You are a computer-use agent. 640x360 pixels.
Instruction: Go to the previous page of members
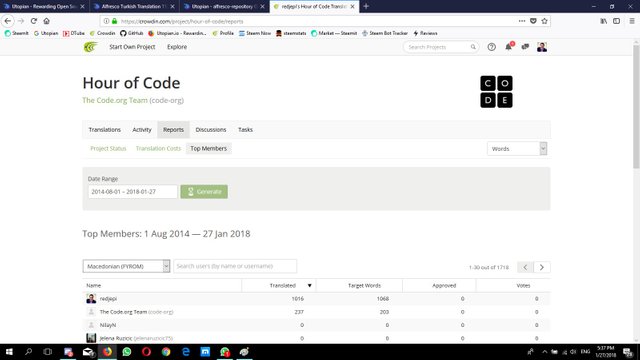(525, 267)
